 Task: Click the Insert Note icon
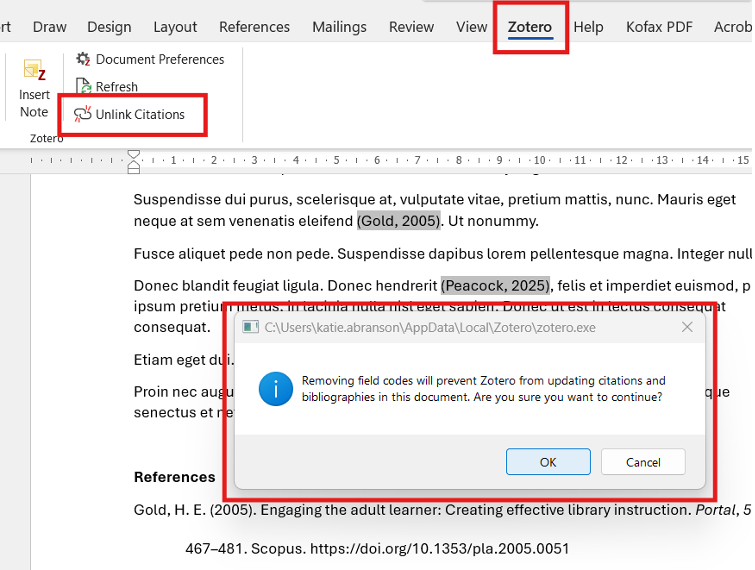pyautogui.click(x=34, y=72)
